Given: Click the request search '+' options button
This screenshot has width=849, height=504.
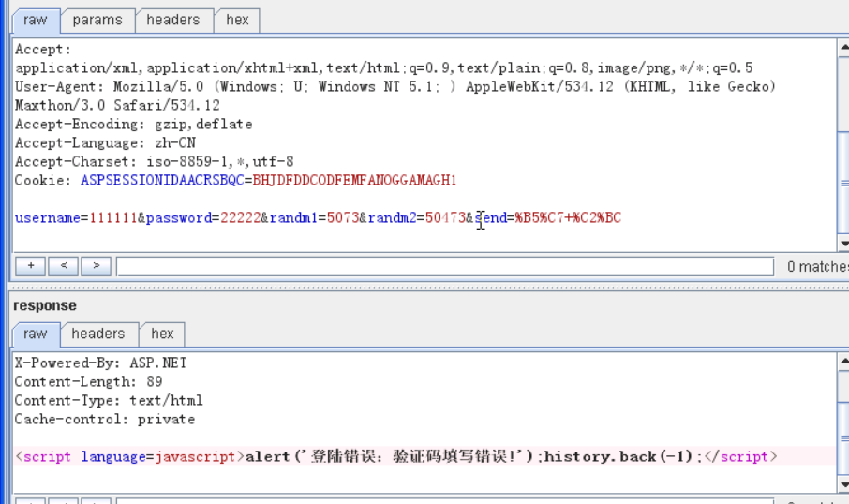Looking at the screenshot, I should click(x=30, y=266).
